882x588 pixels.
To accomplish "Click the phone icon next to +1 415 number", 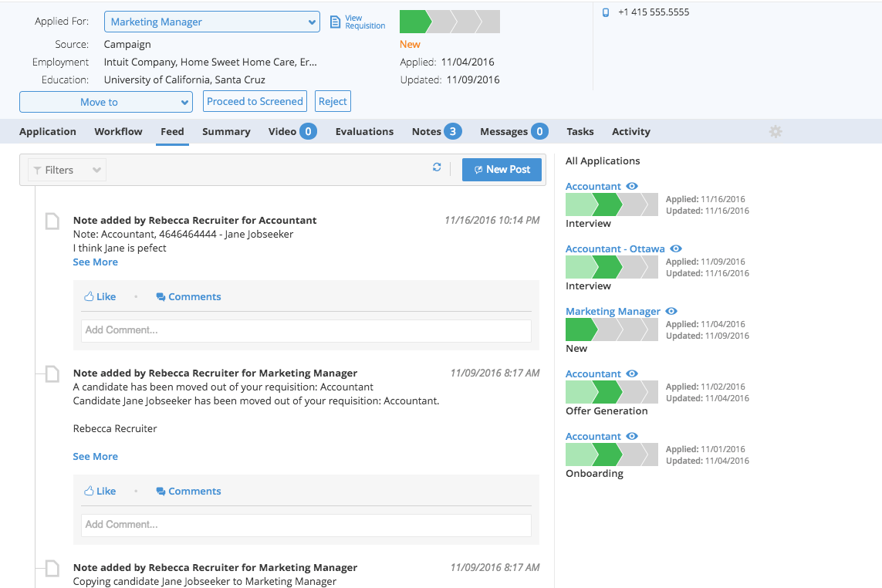I will click(x=606, y=12).
